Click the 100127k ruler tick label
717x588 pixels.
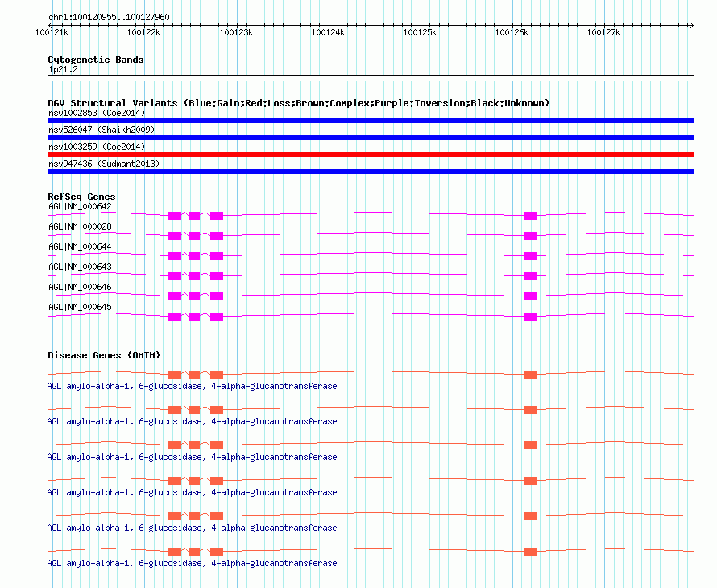point(603,32)
